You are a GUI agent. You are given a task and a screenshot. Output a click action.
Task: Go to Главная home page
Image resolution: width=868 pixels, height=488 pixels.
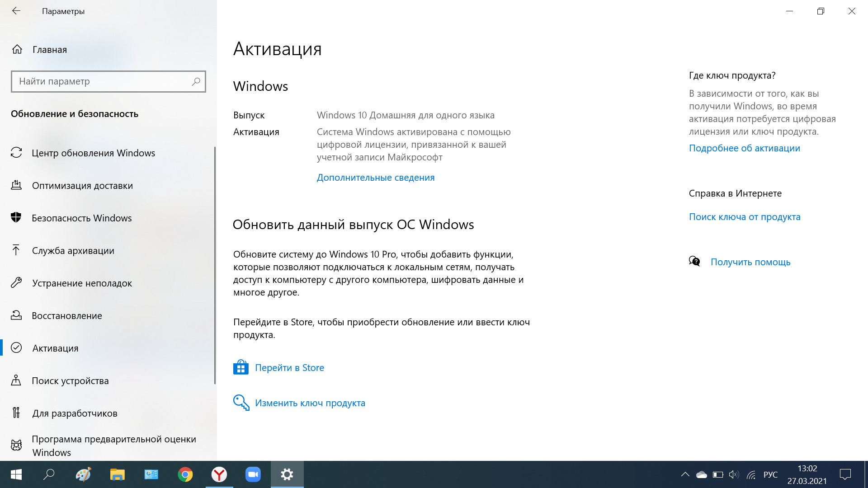[x=50, y=50]
